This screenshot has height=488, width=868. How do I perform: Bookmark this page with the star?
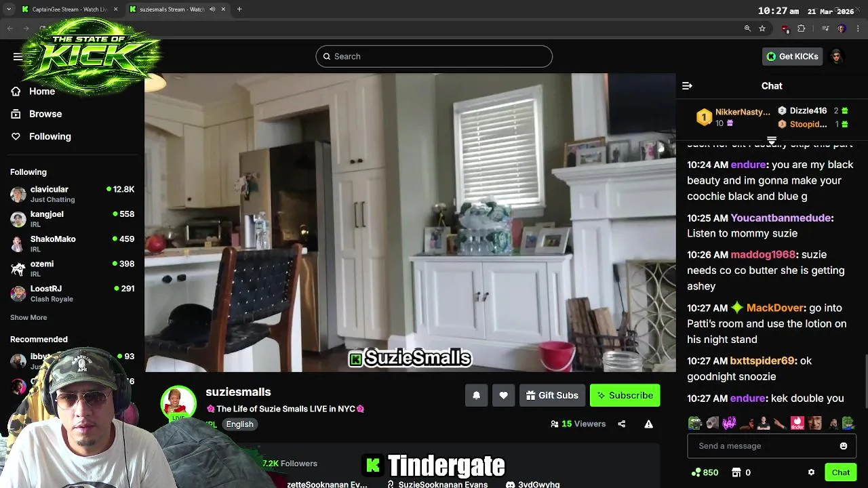762,28
